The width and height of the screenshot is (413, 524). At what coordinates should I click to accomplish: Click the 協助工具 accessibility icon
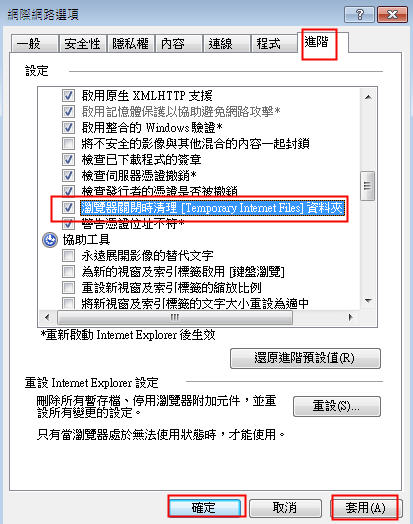(50, 240)
